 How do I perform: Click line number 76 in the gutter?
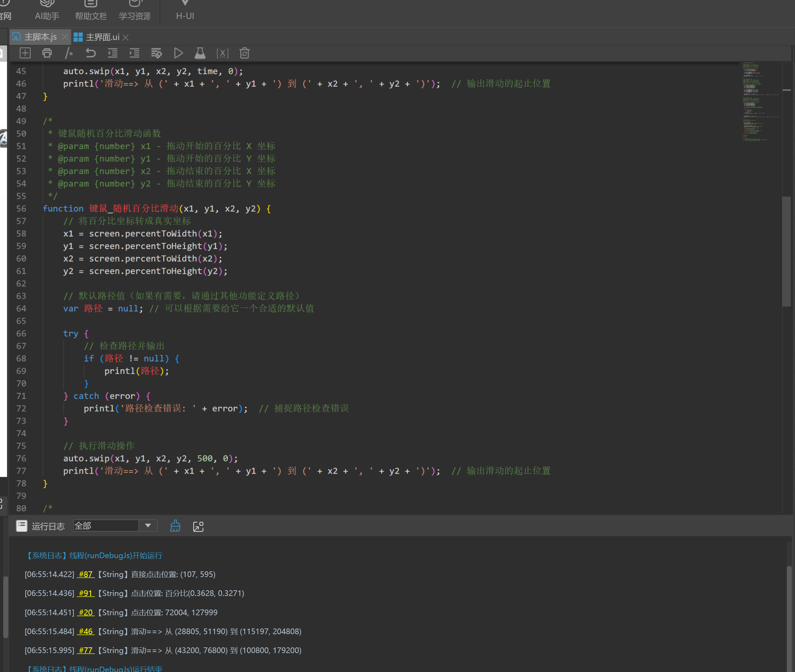pyautogui.click(x=21, y=458)
